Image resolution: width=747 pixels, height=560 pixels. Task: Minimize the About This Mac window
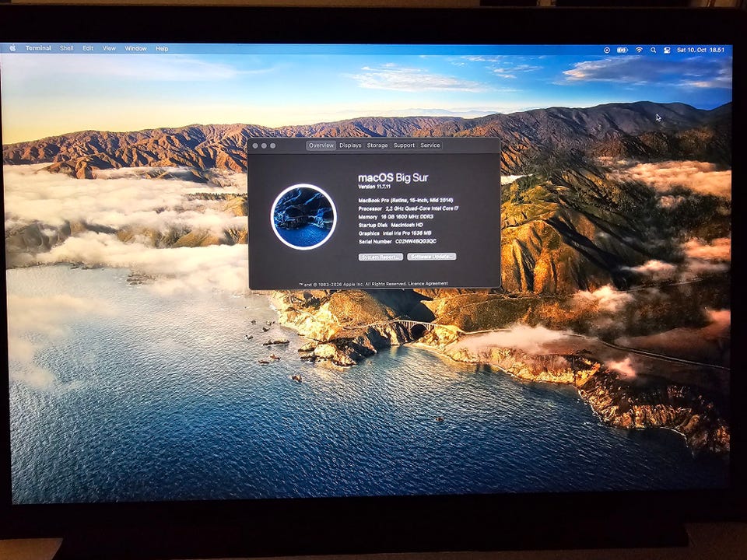coord(264,145)
